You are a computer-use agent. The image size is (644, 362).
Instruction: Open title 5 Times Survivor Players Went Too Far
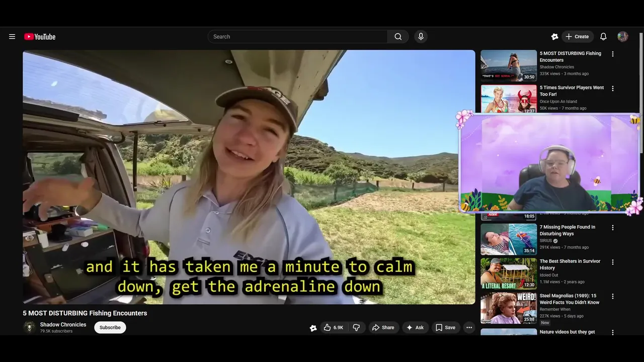click(572, 91)
